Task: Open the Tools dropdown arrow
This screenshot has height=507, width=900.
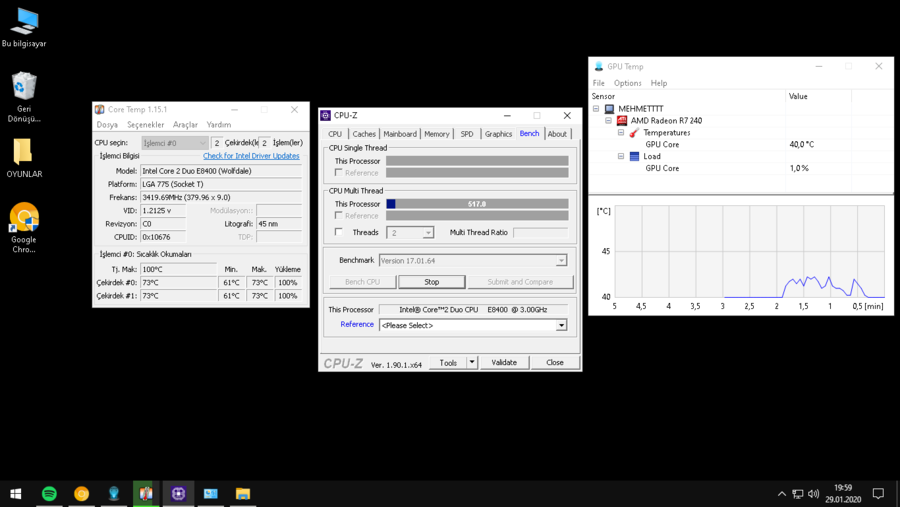Action: (x=472, y=363)
